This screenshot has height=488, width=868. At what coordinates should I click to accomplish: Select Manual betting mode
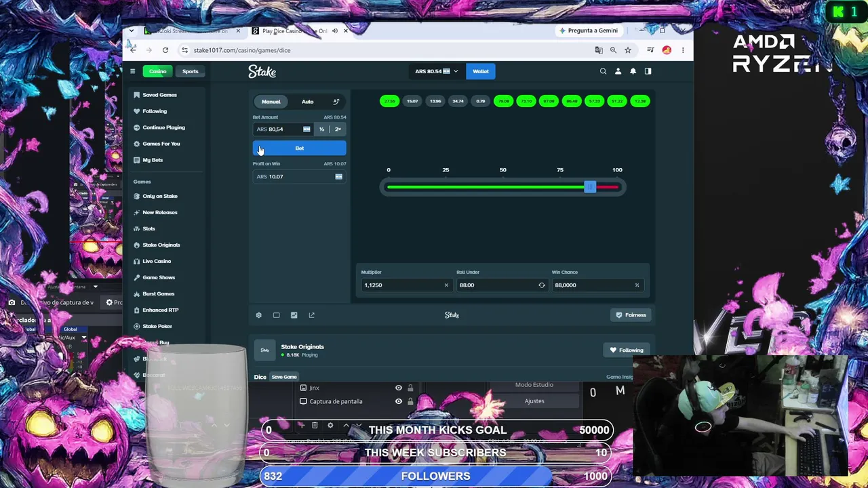click(x=271, y=102)
